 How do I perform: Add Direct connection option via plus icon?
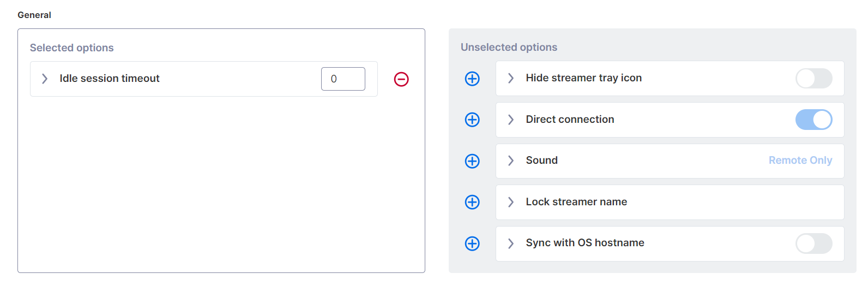(472, 120)
